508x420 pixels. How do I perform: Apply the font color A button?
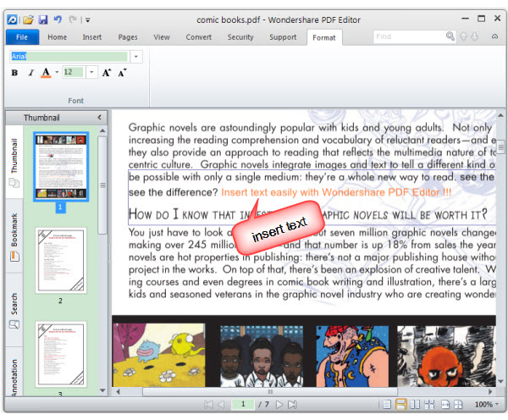tap(46, 73)
